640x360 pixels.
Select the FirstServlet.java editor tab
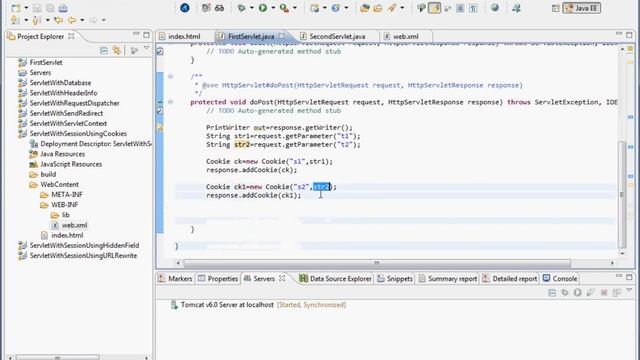(251, 36)
